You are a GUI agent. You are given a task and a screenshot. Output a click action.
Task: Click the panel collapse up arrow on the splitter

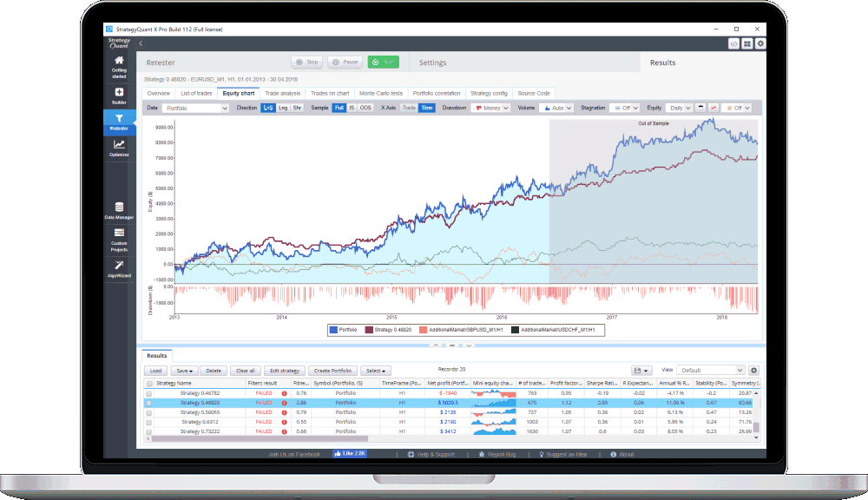click(x=436, y=345)
